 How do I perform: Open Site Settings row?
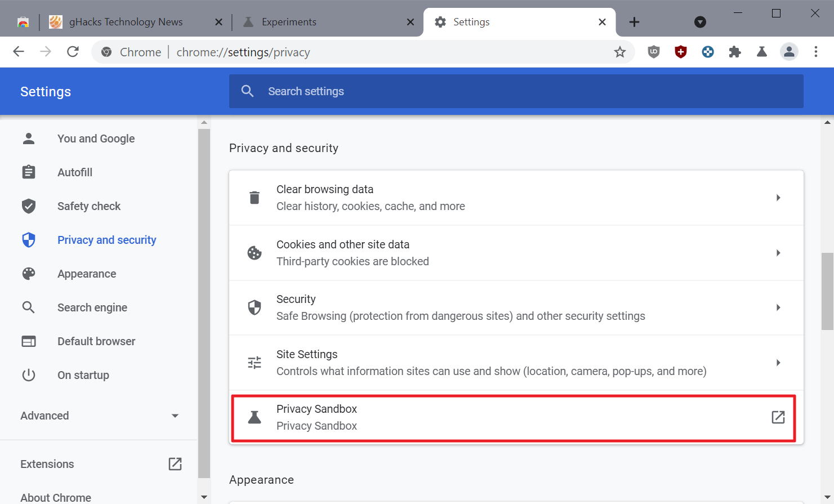pos(516,363)
